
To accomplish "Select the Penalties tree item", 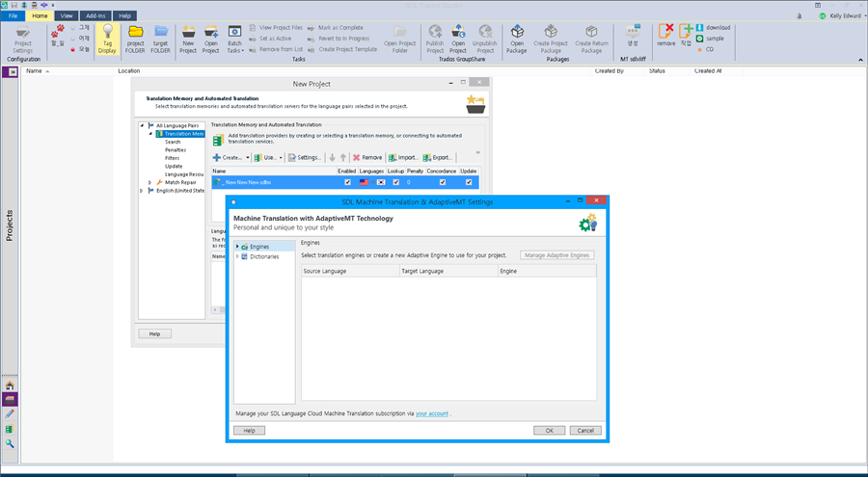I will pyautogui.click(x=176, y=150).
